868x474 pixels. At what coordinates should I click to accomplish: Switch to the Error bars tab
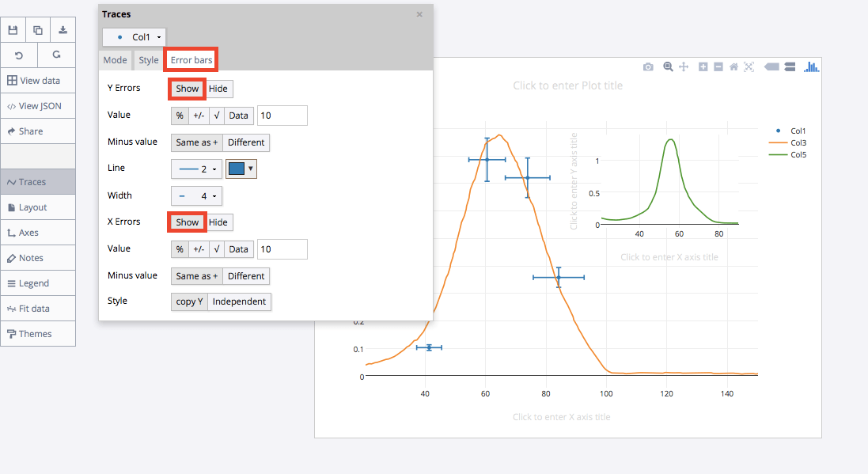(191, 60)
